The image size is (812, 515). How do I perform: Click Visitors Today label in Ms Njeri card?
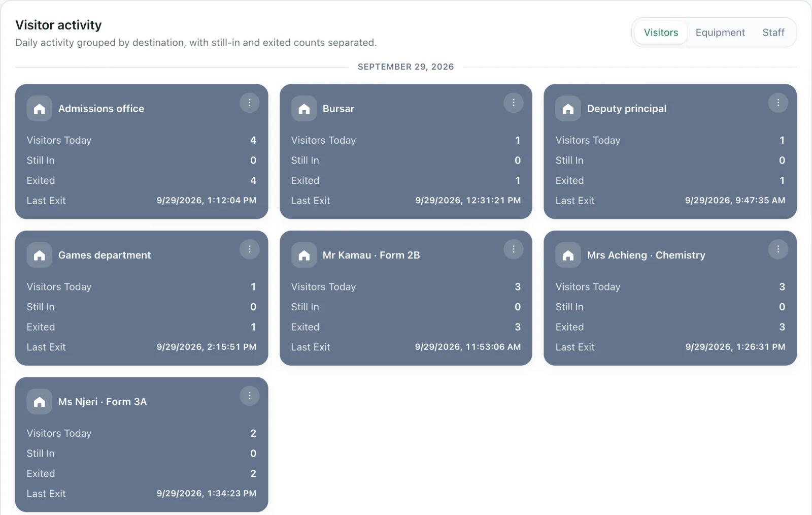pyautogui.click(x=59, y=433)
